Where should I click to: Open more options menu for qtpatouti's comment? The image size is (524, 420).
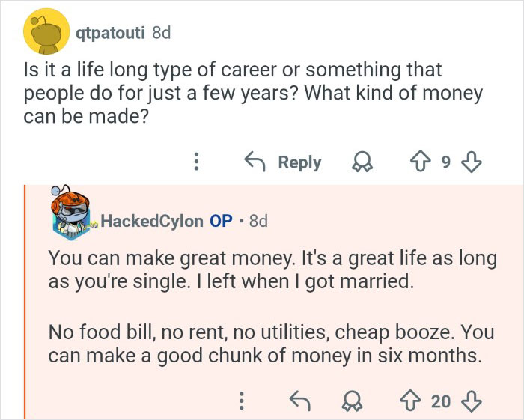[x=196, y=162]
